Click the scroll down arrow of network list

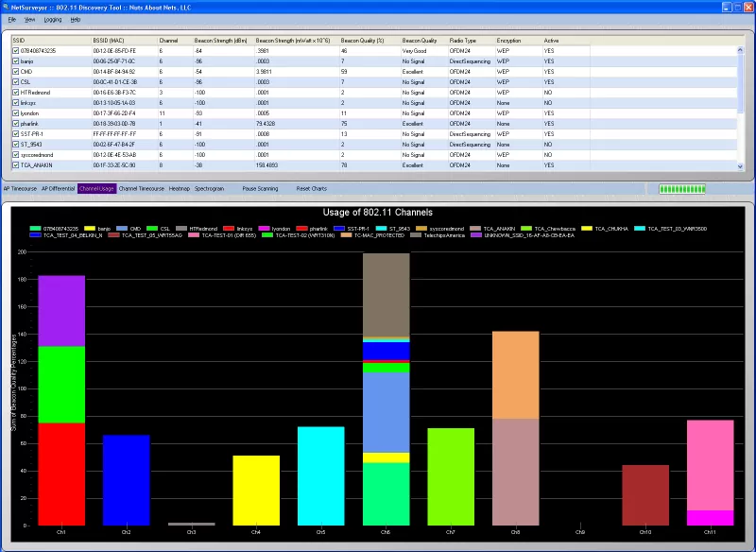pyautogui.click(x=741, y=166)
